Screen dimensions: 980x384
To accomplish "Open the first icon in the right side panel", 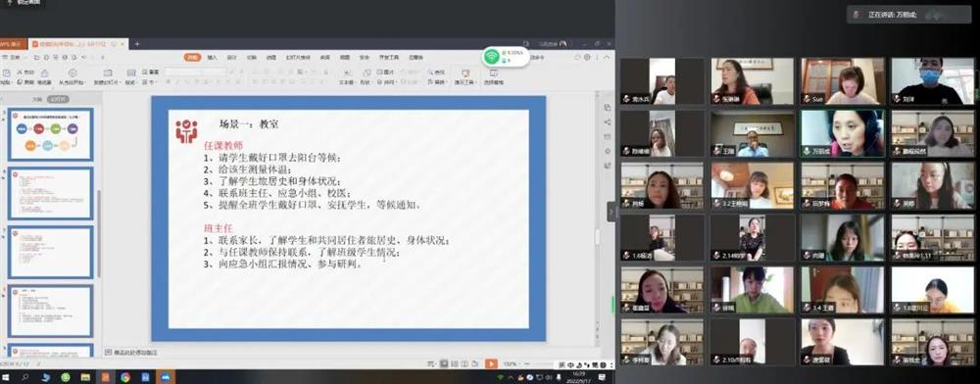I will coord(607,108).
